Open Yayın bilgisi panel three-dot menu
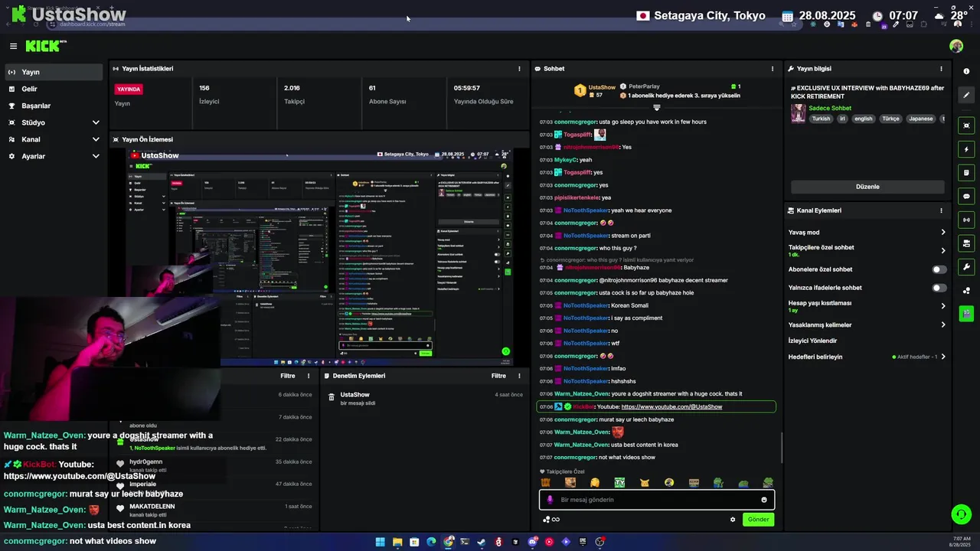This screenshot has height=551, width=980. (x=941, y=69)
